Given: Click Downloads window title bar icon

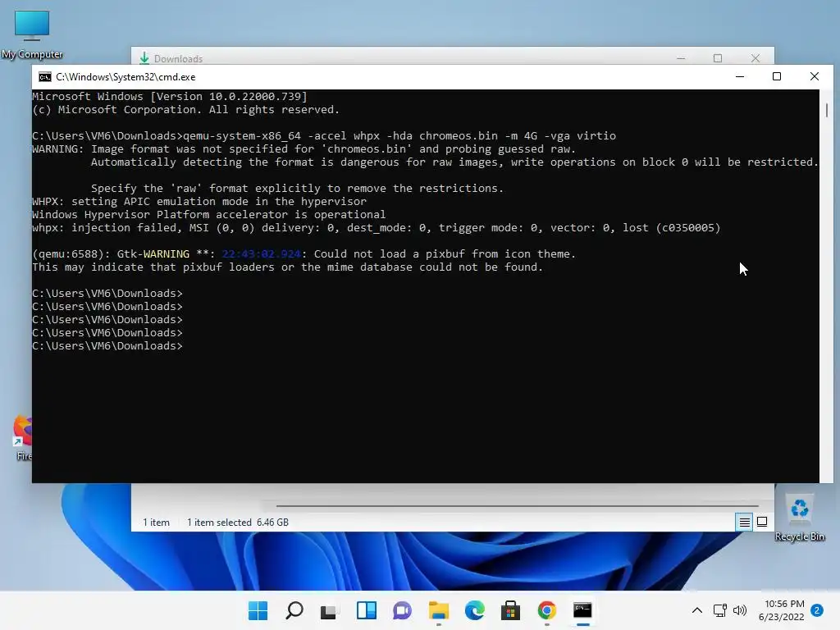Looking at the screenshot, I should [144, 58].
